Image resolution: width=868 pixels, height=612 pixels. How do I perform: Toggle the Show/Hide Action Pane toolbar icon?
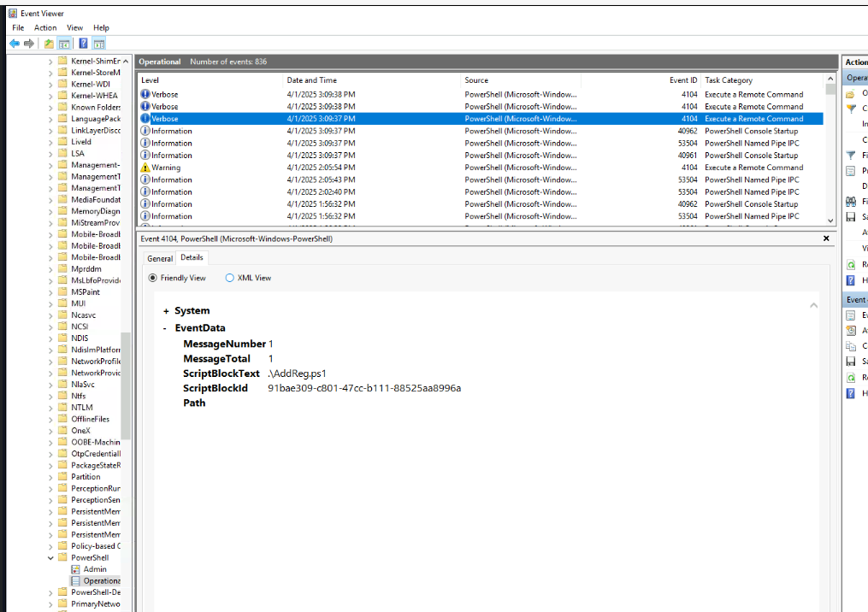click(99, 44)
